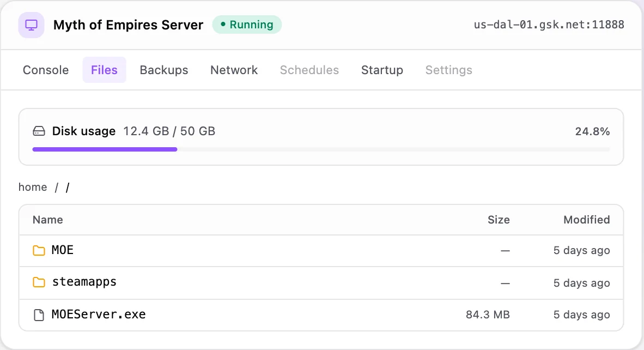Sort by the Name column header

click(x=47, y=220)
